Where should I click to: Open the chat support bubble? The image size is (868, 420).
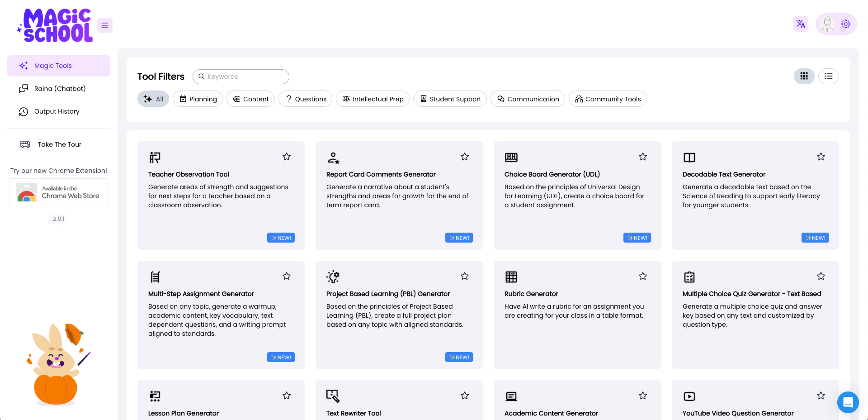click(x=848, y=402)
